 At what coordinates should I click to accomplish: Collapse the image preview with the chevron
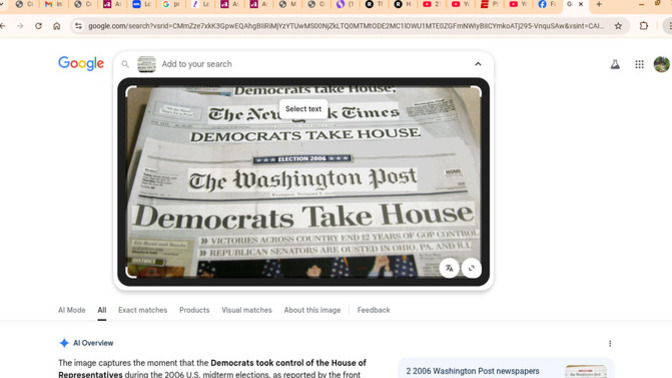tap(478, 64)
